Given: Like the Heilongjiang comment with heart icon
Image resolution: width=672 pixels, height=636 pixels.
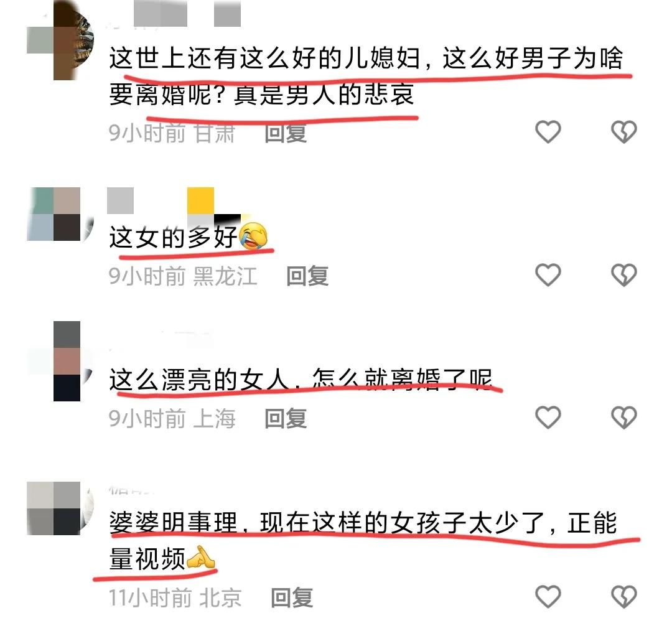Looking at the screenshot, I should (548, 274).
